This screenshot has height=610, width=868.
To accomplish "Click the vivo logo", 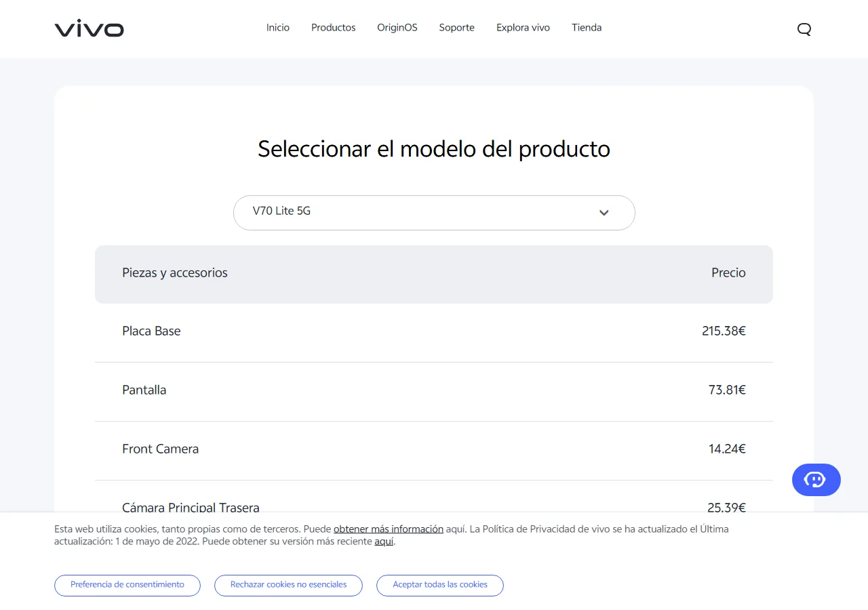I will click(x=89, y=28).
